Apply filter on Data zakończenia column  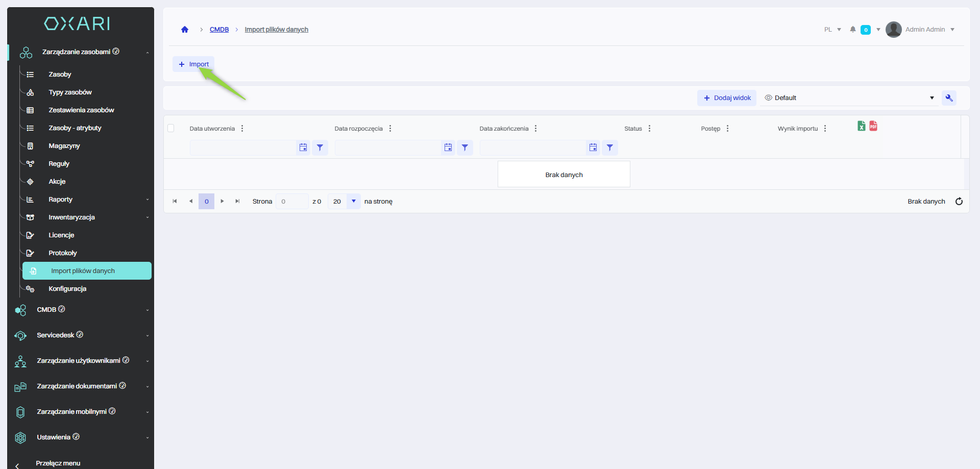click(x=609, y=147)
